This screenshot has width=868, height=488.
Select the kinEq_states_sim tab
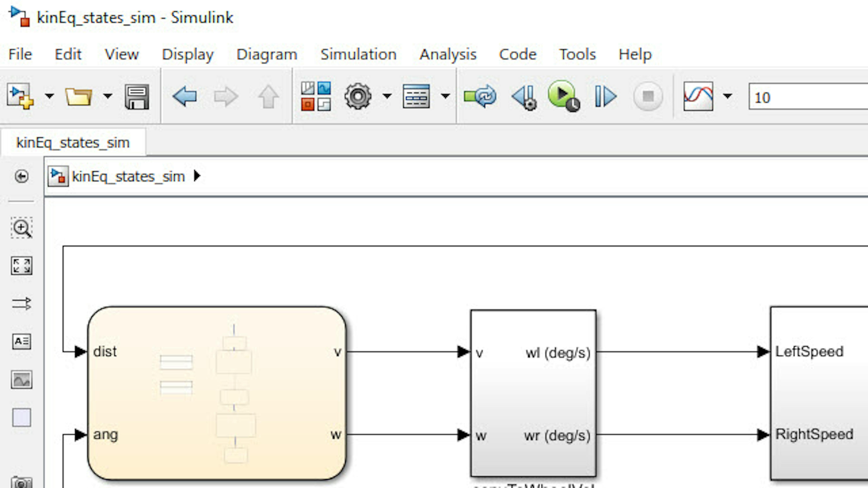click(x=73, y=142)
